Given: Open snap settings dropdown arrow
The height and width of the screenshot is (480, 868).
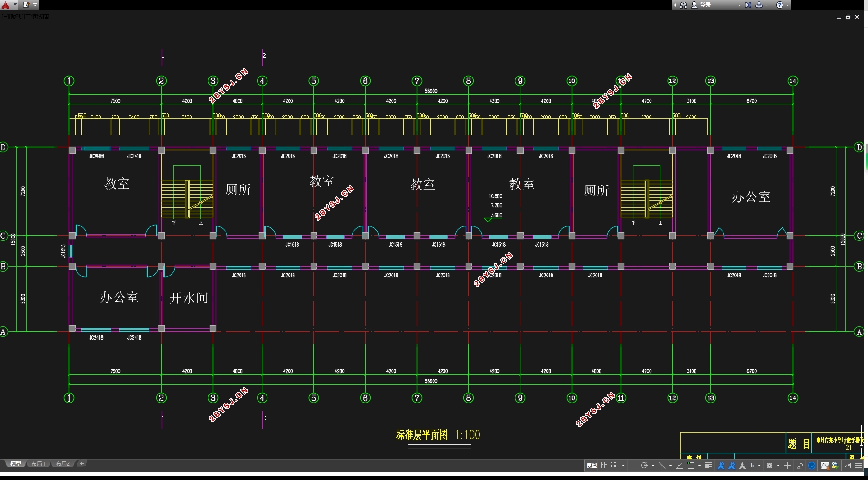Looking at the screenshot, I should click(x=623, y=466).
